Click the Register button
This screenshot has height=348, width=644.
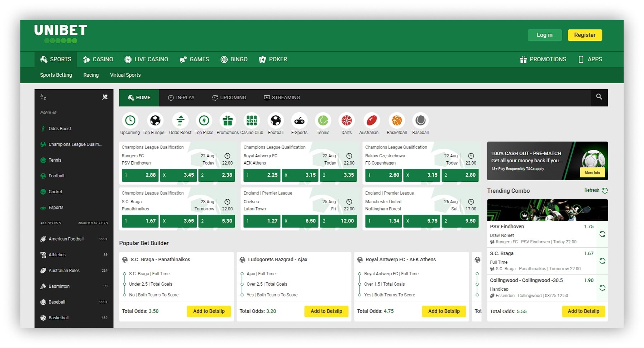pos(585,35)
